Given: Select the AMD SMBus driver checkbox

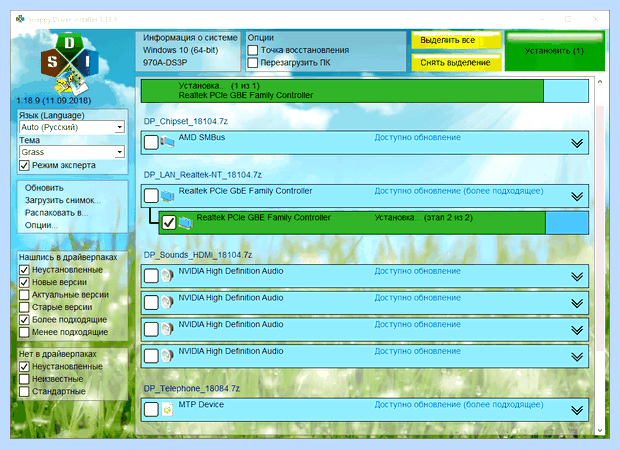Looking at the screenshot, I should [x=151, y=142].
